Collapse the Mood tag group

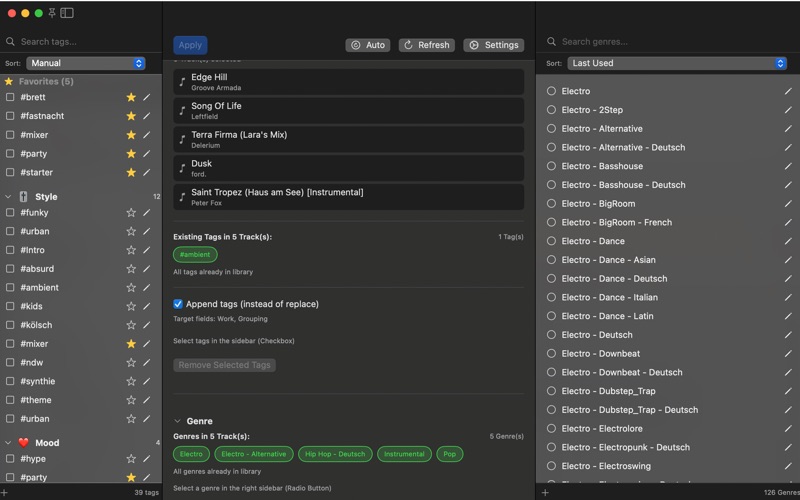[x=8, y=443]
